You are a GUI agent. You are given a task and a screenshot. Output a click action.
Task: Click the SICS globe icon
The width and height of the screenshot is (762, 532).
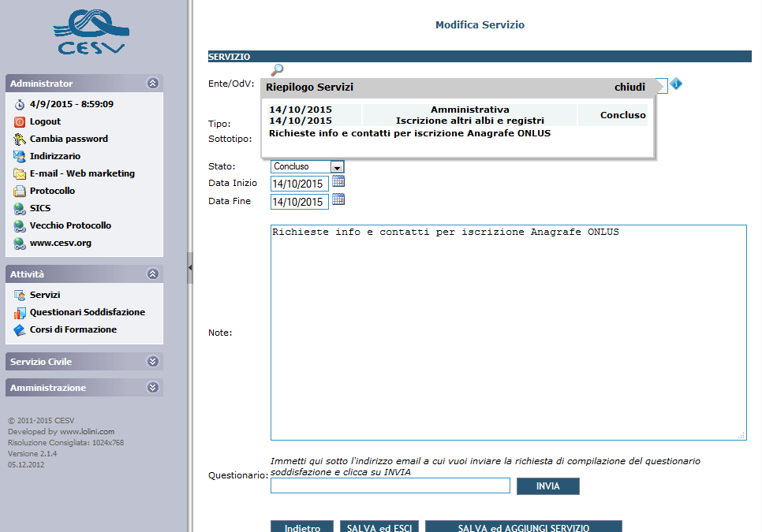click(x=20, y=209)
